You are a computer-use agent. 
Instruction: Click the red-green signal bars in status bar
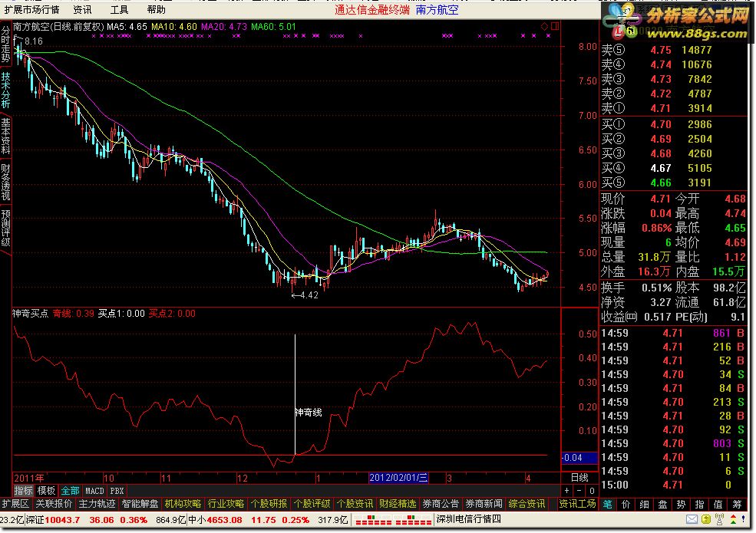392,519
